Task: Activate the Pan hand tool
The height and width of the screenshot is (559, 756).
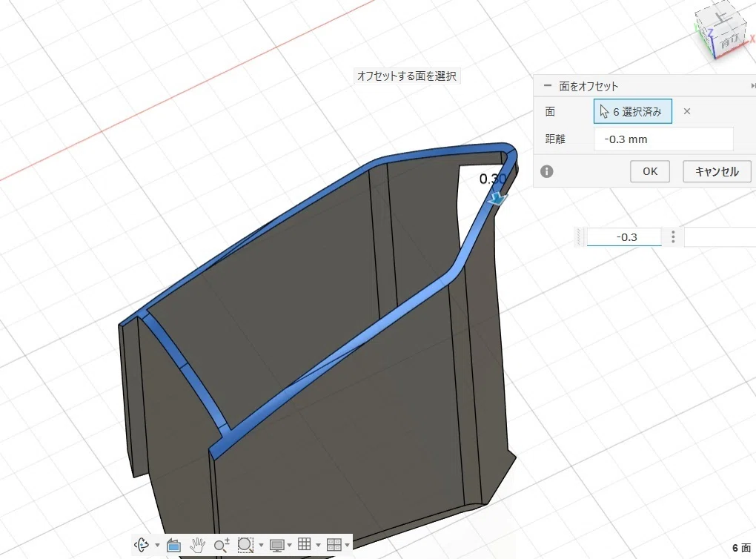Action: [197, 546]
